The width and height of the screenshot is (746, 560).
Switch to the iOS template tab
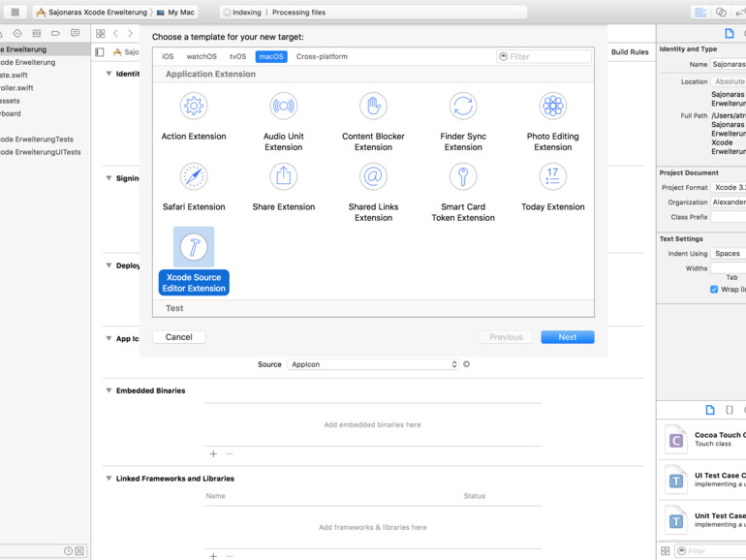[168, 56]
